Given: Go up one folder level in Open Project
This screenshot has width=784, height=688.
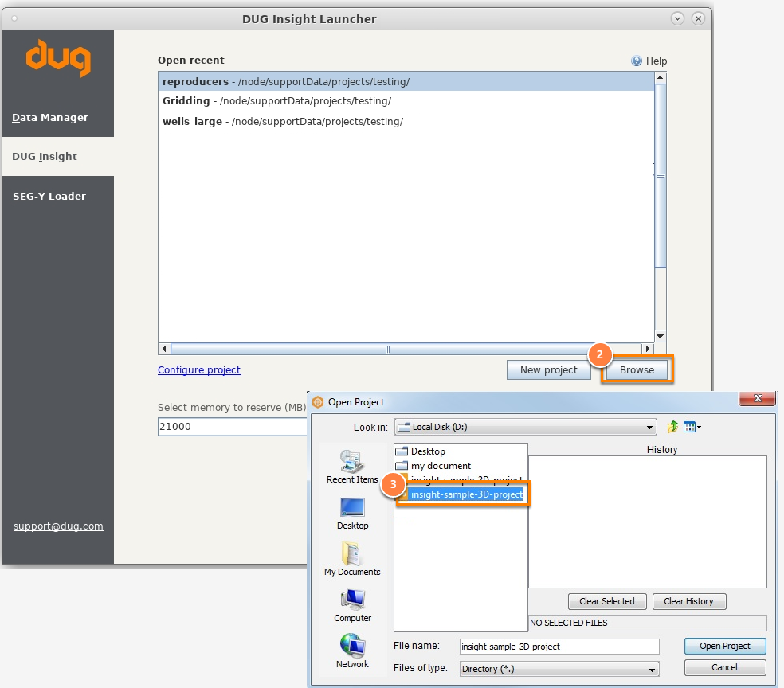Looking at the screenshot, I should [x=672, y=427].
